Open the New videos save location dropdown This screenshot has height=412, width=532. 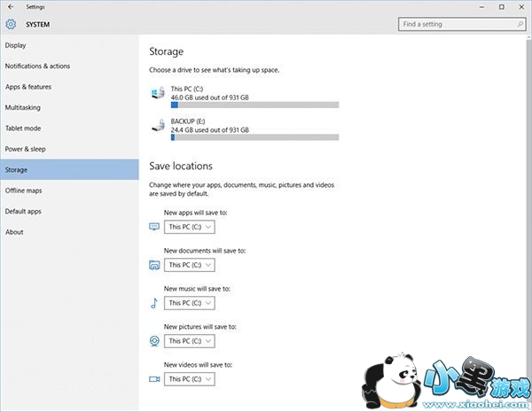pyautogui.click(x=190, y=378)
